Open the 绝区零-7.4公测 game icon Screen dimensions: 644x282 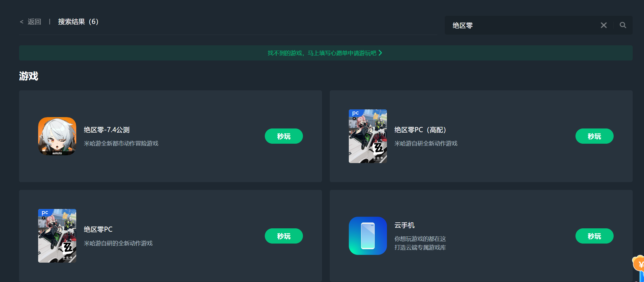coord(57,136)
